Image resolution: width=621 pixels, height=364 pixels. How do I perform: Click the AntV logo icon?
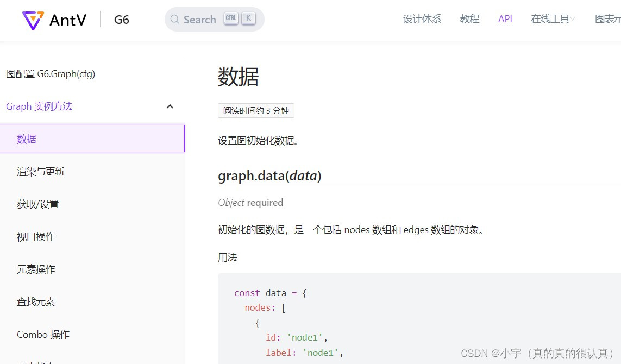[33, 20]
